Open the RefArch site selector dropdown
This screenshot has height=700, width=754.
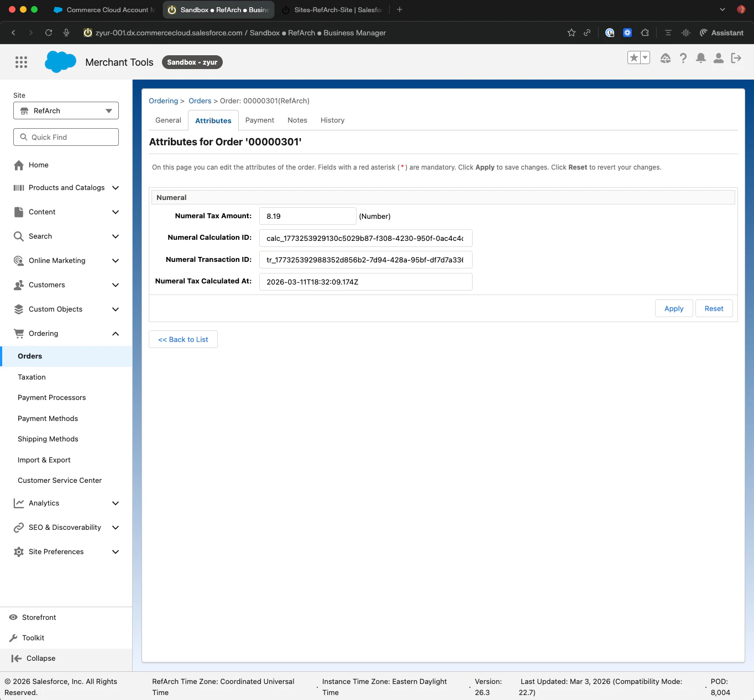(x=66, y=110)
